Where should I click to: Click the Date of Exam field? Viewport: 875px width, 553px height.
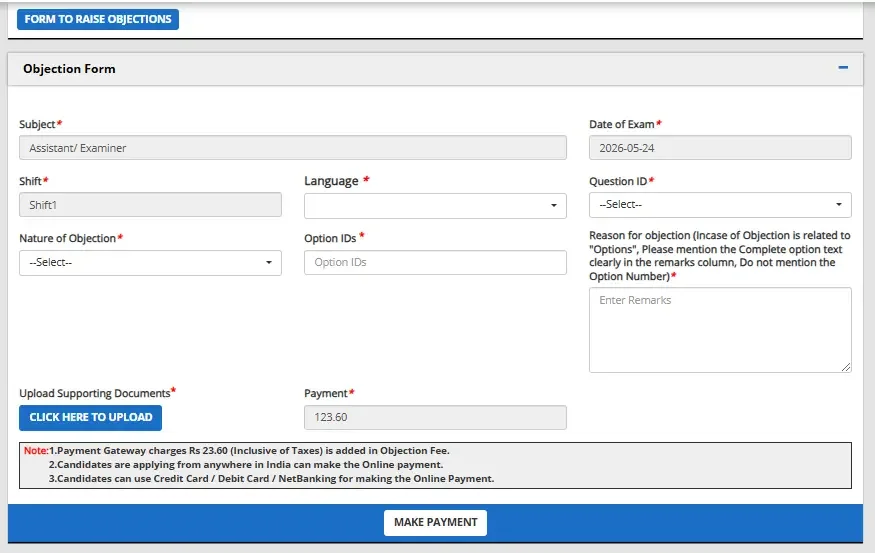(720, 148)
